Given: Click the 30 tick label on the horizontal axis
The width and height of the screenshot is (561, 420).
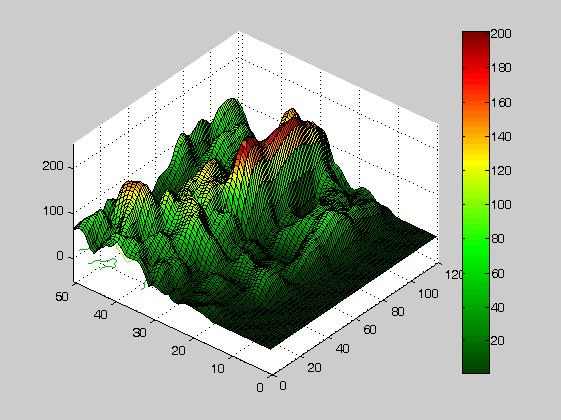Looking at the screenshot, I should point(139,333).
